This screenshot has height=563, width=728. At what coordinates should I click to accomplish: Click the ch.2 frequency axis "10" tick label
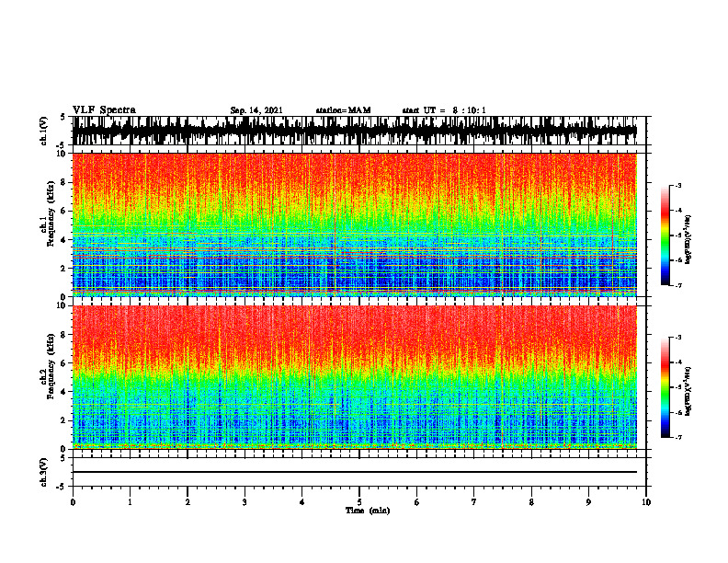[63, 305]
